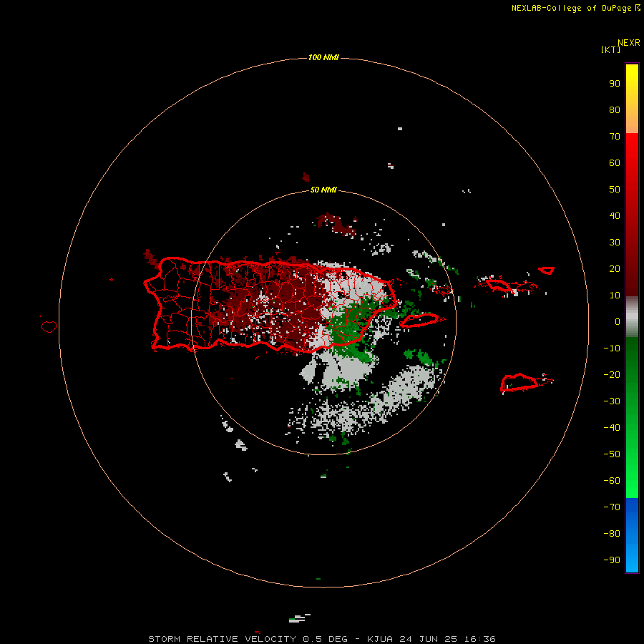Pick the gray zero-velocity segment of the color bar
This screenshot has height=644, width=644.
[632, 318]
